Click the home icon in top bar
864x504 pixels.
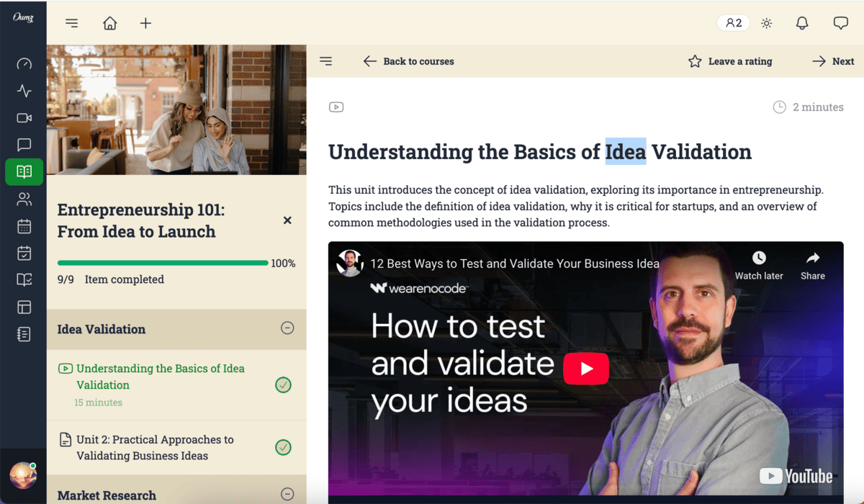click(109, 23)
